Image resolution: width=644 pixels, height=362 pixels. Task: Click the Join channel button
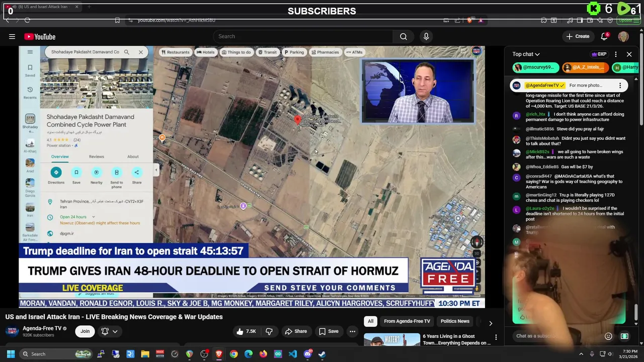pos(85,331)
